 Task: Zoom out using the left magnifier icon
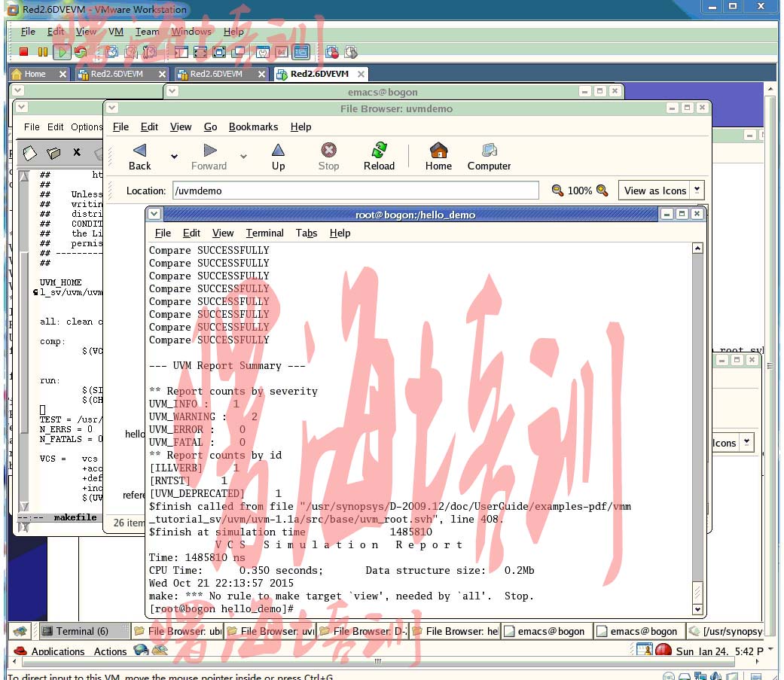click(557, 191)
